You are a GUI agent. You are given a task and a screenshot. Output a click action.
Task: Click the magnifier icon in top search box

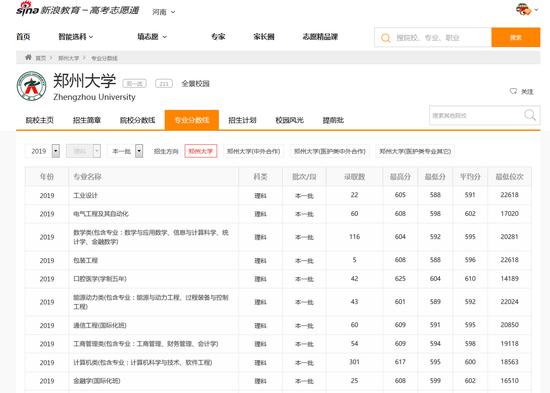[385, 38]
